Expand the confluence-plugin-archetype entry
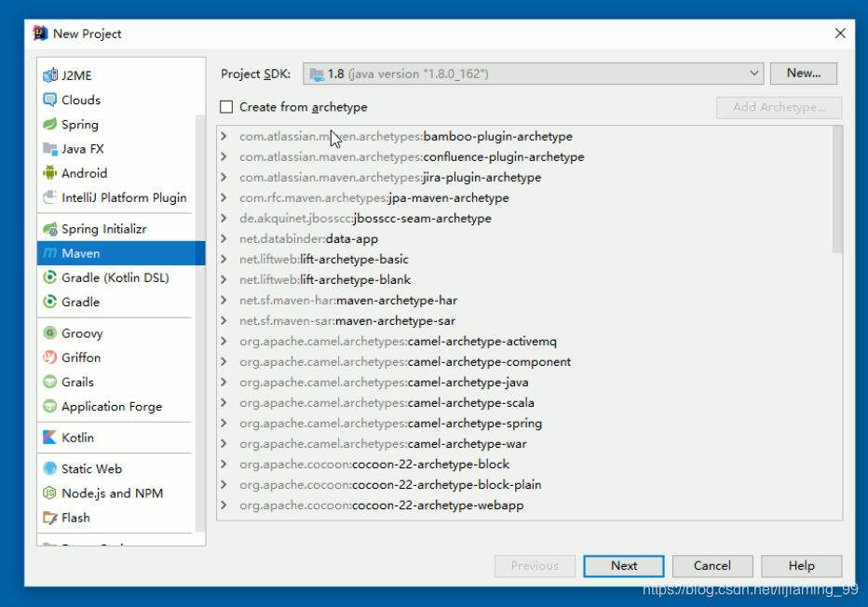Image resolution: width=868 pixels, height=607 pixels. pos(224,156)
